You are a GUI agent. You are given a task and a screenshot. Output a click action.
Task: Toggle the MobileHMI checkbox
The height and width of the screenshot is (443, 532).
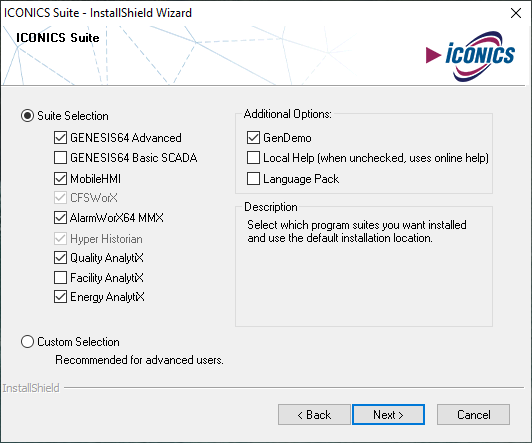(60, 178)
